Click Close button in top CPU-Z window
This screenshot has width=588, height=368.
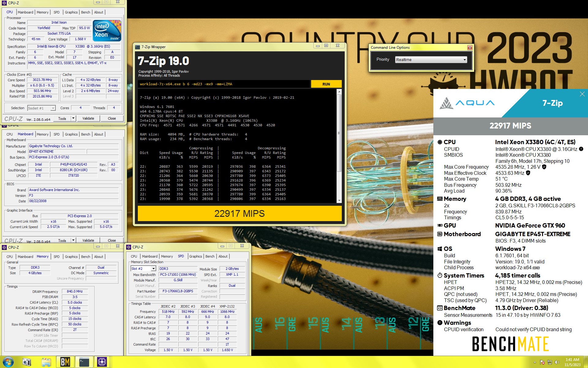point(112,118)
